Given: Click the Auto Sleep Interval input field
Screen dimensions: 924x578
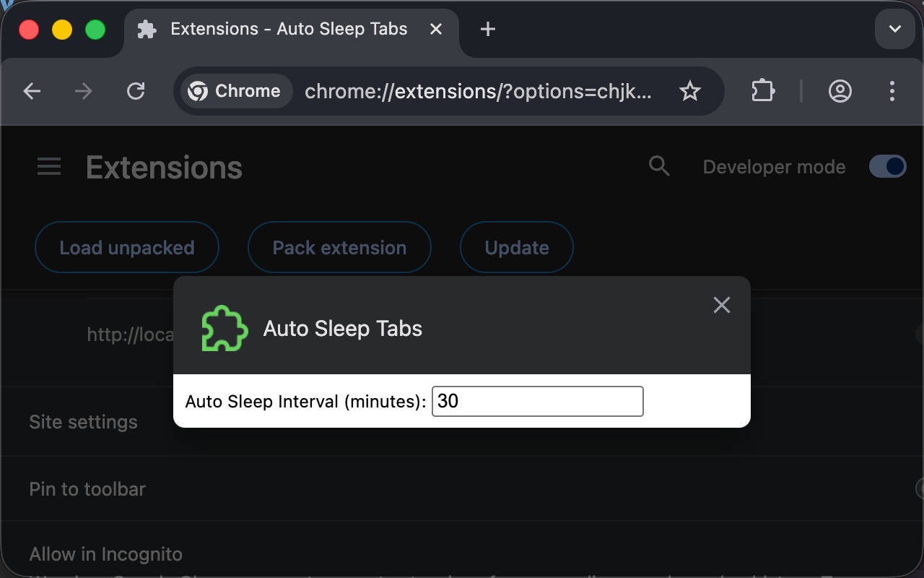Looking at the screenshot, I should [537, 402].
